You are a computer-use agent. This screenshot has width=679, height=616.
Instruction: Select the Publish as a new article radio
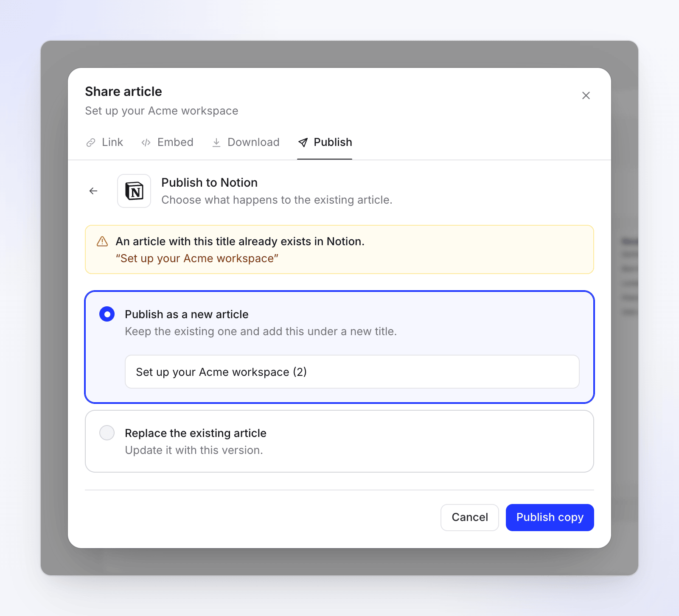point(107,314)
